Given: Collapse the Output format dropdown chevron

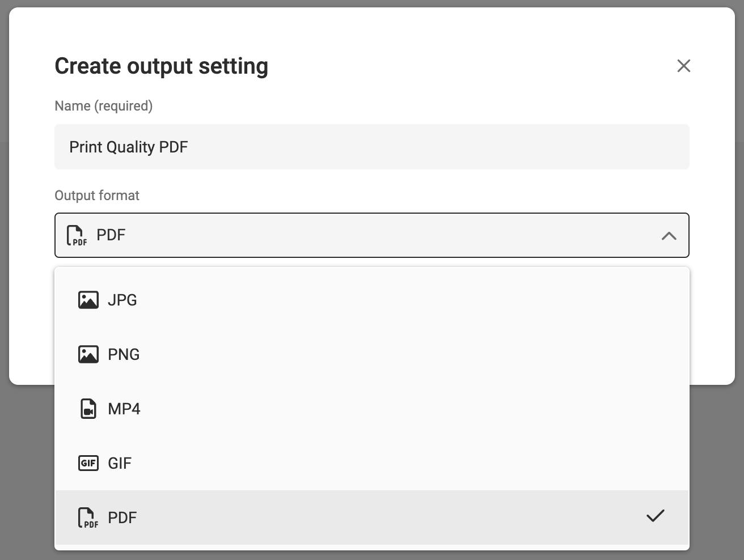Looking at the screenshot, I should [x=669, y=236].
